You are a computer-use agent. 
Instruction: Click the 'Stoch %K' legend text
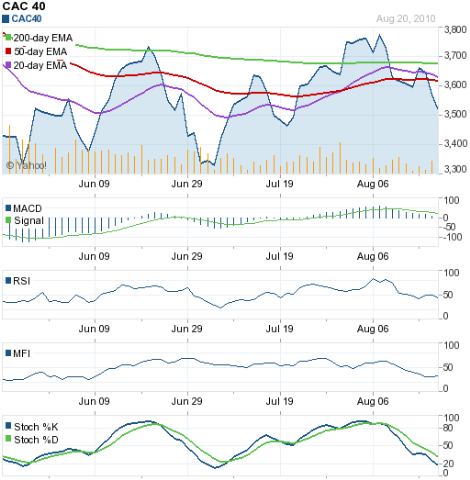[x=36, y=427]
